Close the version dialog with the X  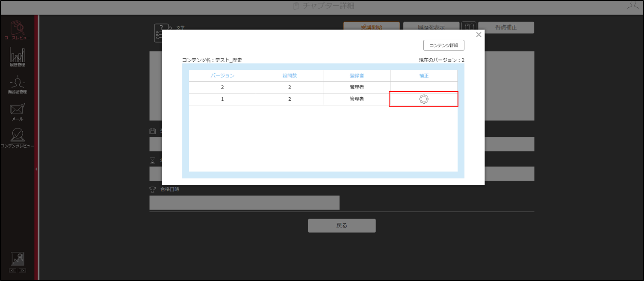coord(479,35)
